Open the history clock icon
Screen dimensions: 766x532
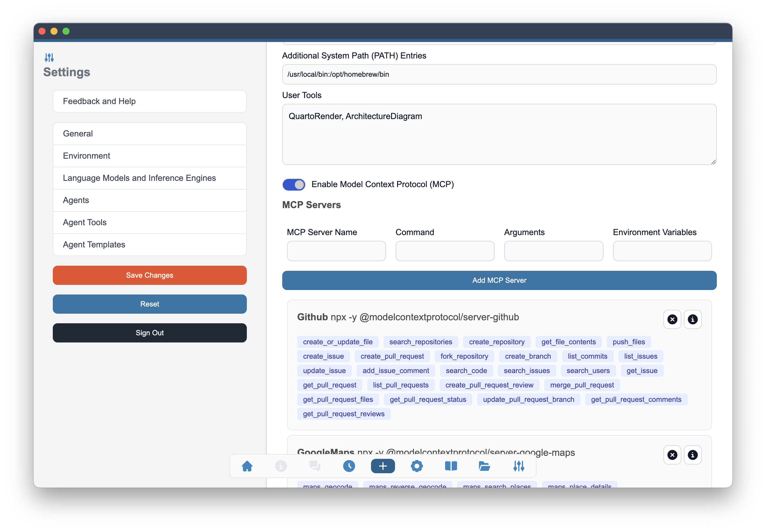tap(349, 466)
